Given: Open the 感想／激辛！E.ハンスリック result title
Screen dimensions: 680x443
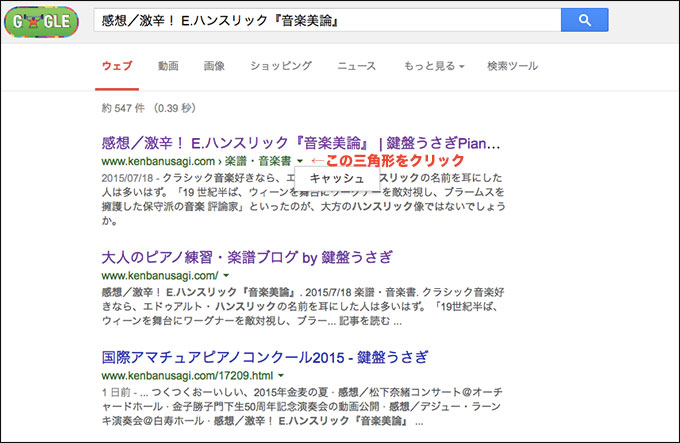Looking at the screenshot, I should (301, 143).
